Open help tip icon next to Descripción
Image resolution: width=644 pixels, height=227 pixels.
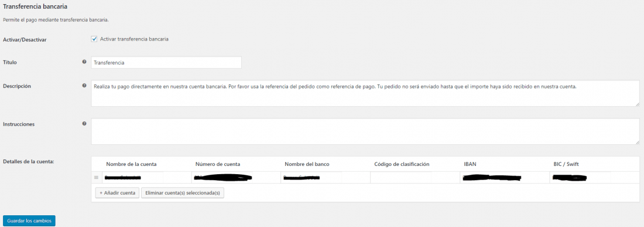(x=84, y=86)
